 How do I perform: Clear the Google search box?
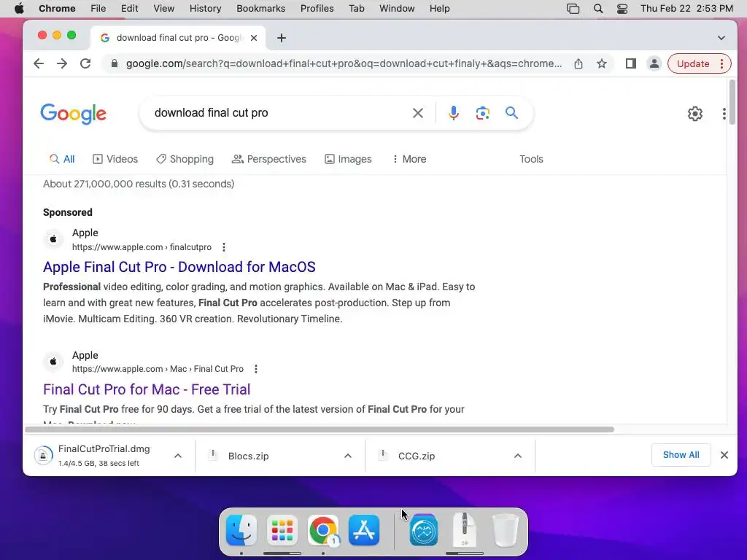point(418,113)
